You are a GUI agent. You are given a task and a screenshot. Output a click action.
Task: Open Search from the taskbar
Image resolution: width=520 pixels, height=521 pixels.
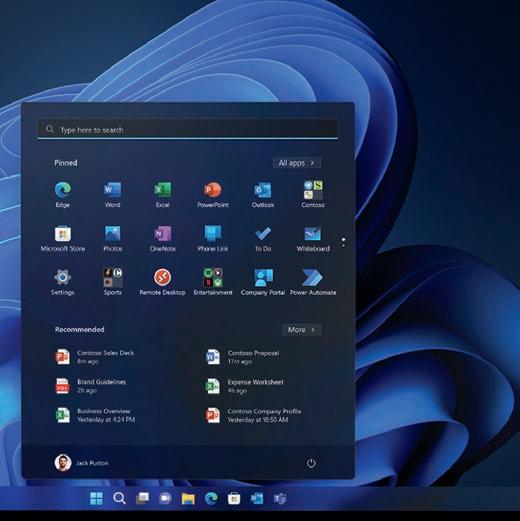point(119,499)
